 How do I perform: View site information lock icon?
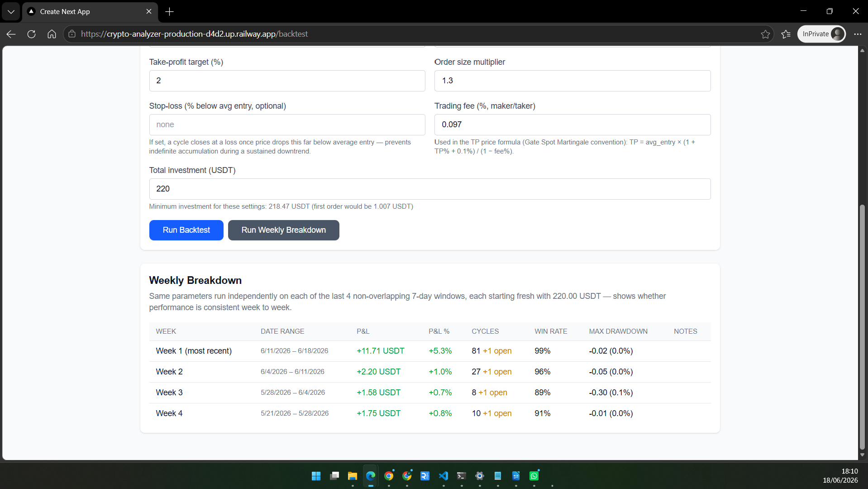coord(72,34)
